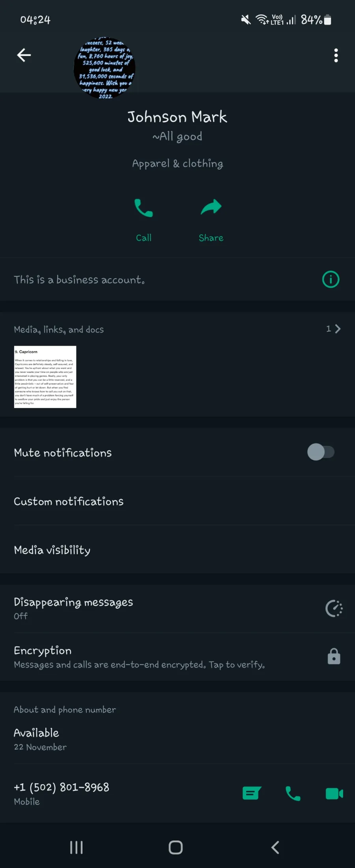Start video call with camera icon

[334, 793]
